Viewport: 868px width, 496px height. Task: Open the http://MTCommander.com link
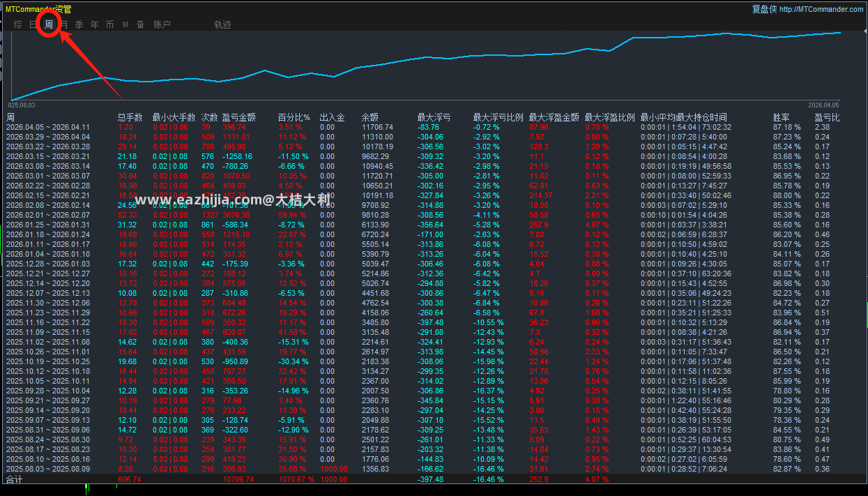[x=822, y=9]
